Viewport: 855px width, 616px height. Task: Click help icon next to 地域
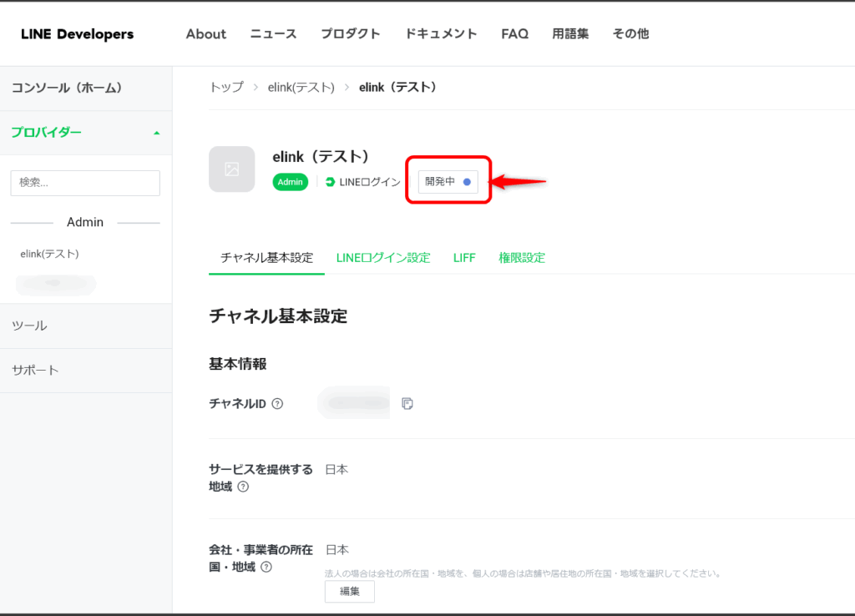243,487
